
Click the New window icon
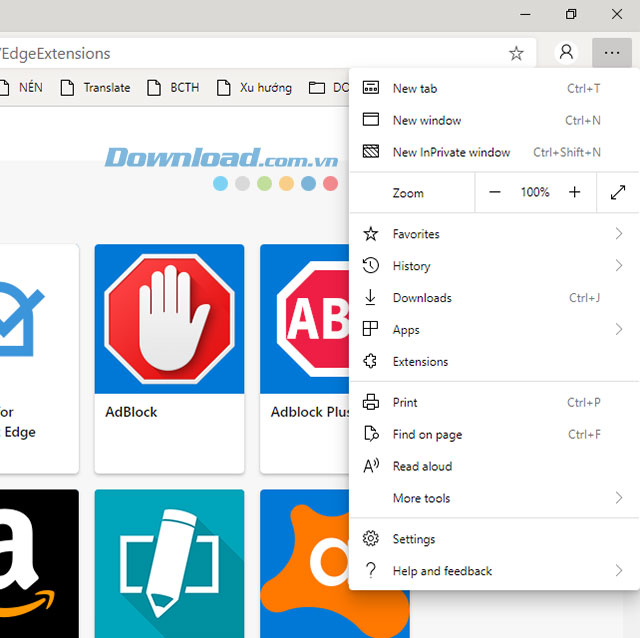pos(371,120)
